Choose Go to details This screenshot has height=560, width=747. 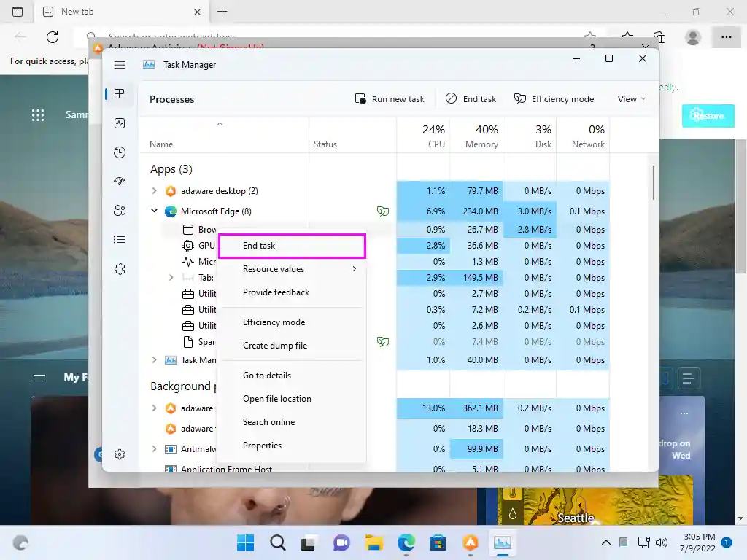click(292, 376)
